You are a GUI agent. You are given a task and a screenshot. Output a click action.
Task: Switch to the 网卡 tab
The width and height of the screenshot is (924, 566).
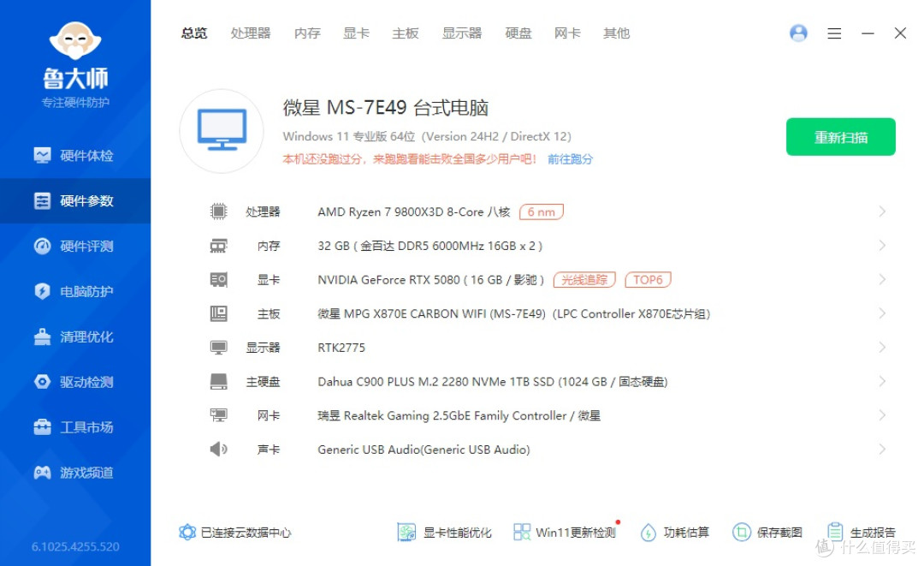click(567, 33)
